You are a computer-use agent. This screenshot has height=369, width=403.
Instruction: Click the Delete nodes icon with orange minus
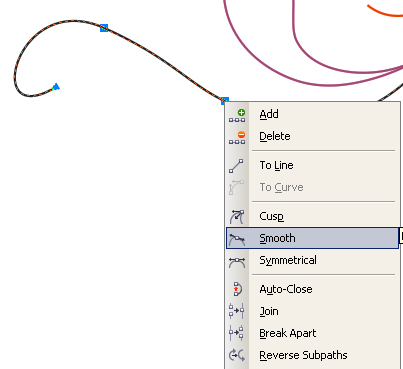tap(237, 137)
